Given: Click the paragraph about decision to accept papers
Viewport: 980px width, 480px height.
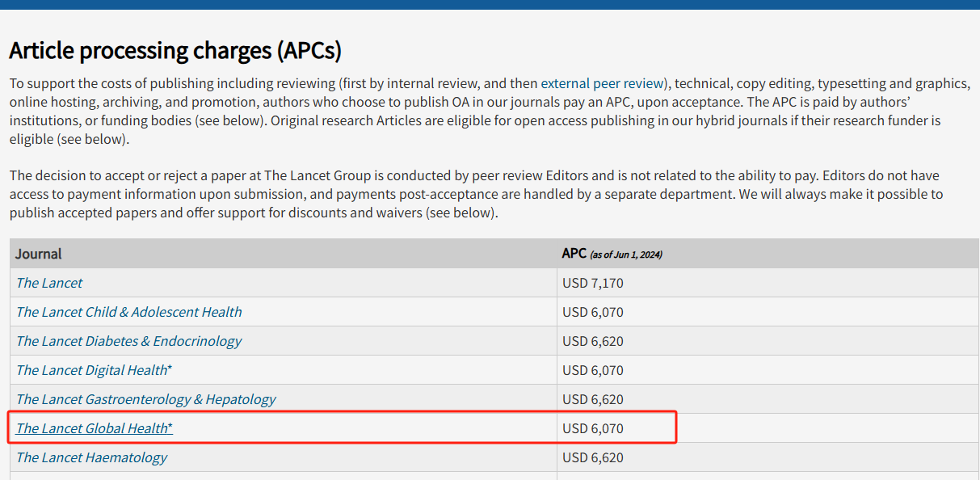Looking at the screenshot, I should [476, 194].
